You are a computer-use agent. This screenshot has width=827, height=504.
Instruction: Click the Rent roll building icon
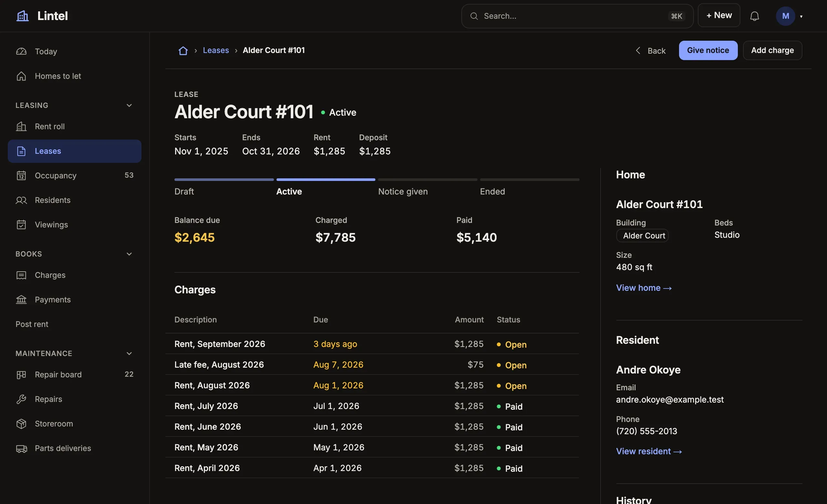[x=21, y=127]
